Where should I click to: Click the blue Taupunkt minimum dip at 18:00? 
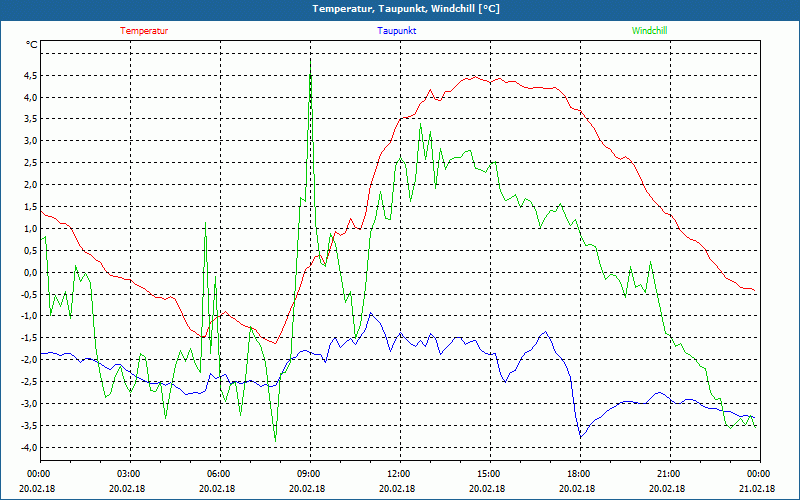tap(581, 437)
